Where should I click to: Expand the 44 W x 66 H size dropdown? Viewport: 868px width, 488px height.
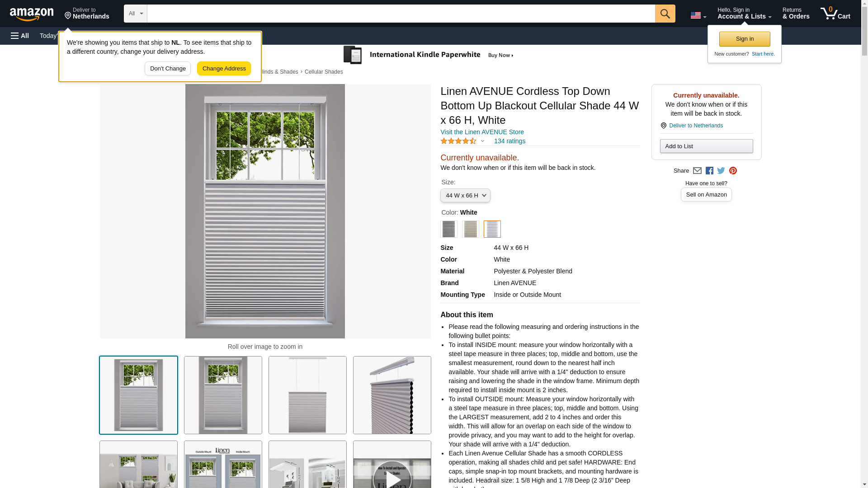[x=465, y=196]
